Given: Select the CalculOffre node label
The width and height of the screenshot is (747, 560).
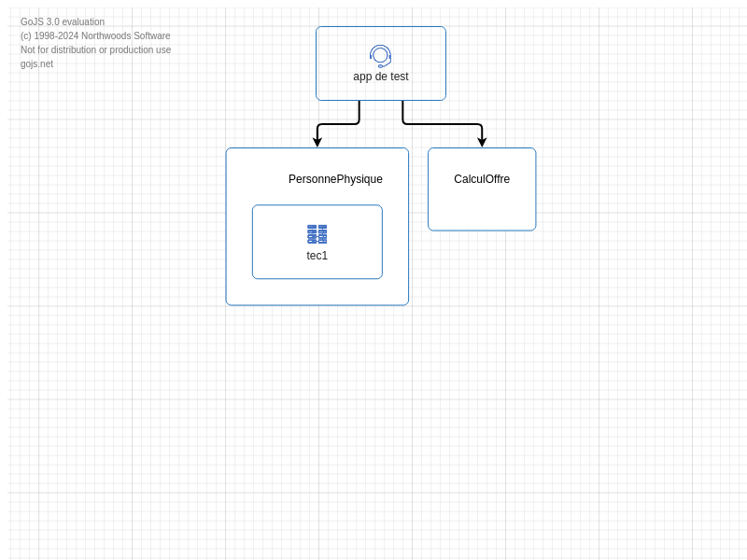Looking at the screenshot, I should pos(482,179).
